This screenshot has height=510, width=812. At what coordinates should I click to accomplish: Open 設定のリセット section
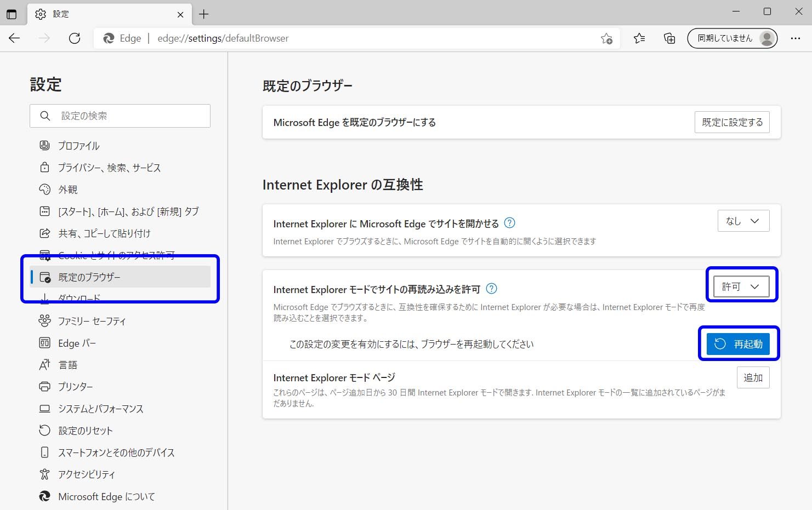[x=120, y=431]
